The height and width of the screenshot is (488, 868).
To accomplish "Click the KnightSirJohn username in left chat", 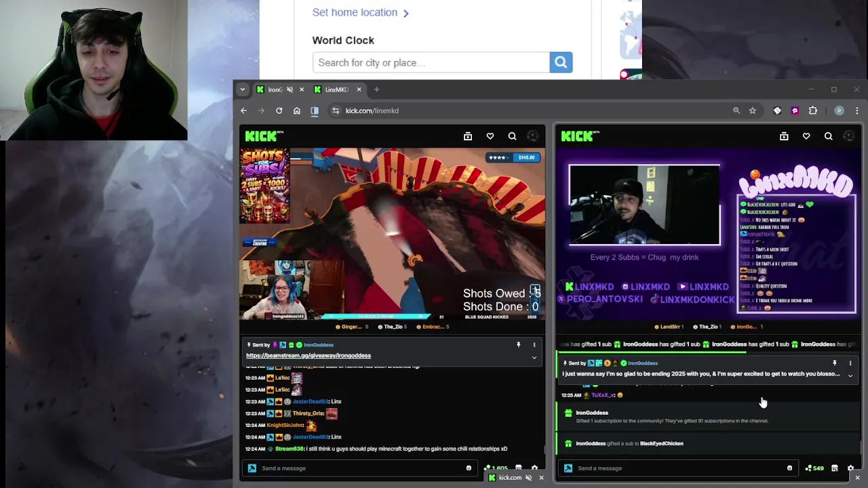I will click(285, 425).
